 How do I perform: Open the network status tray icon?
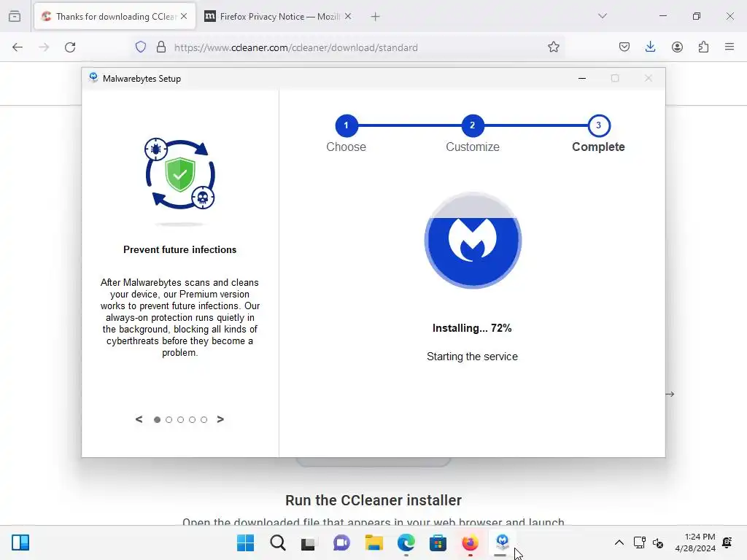coord(639,542)
